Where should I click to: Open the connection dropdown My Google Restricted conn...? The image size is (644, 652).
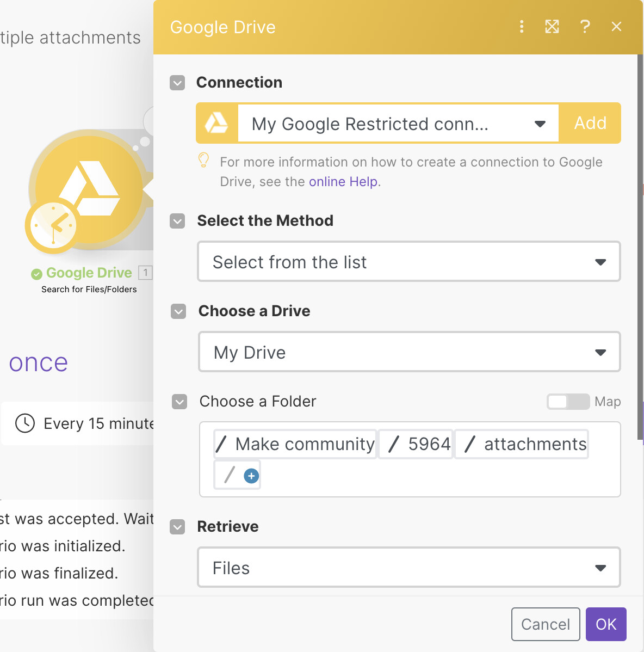click(398, 124)
